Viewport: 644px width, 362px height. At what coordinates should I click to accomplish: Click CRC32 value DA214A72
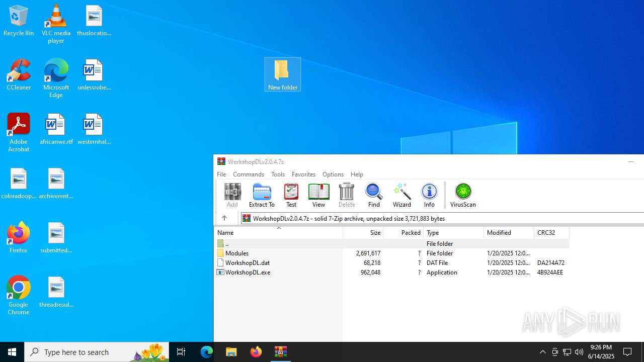click(x=551, y=262)
